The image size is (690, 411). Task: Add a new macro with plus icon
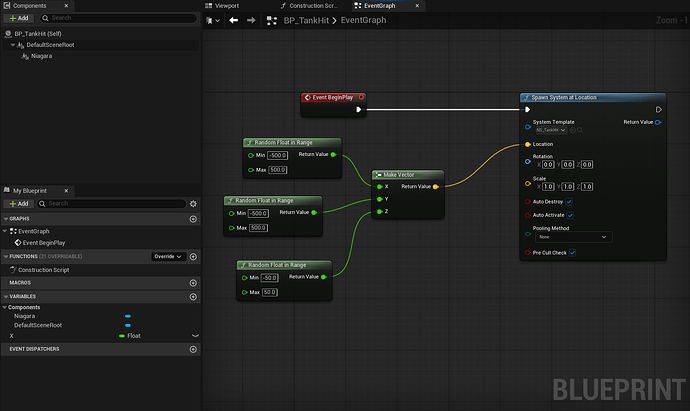click(x=193, y=283)
